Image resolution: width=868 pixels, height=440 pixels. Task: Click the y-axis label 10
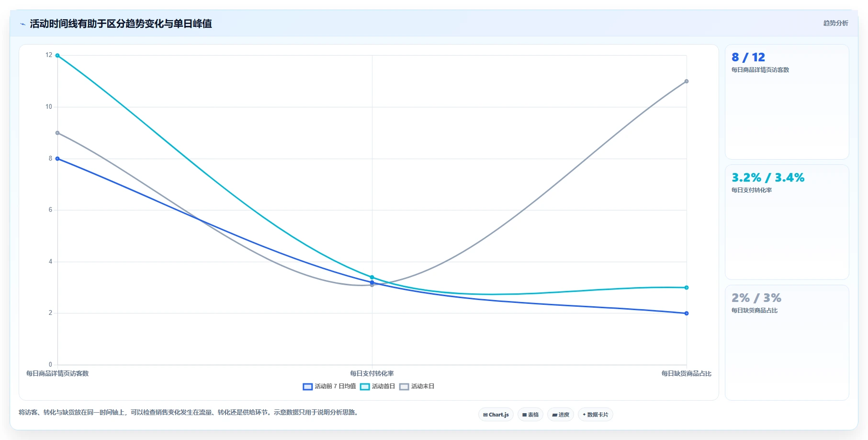pyautogui.click(x=49, y=107)
